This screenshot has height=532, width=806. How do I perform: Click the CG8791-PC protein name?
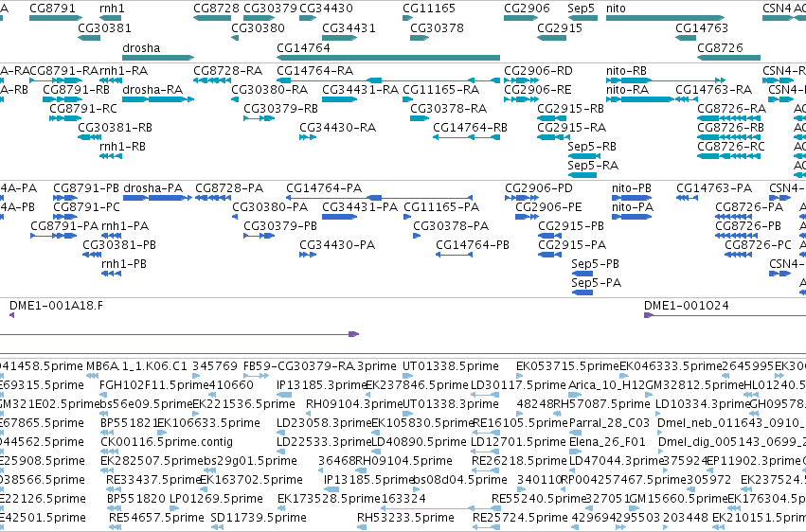click(x=86, y=207)
